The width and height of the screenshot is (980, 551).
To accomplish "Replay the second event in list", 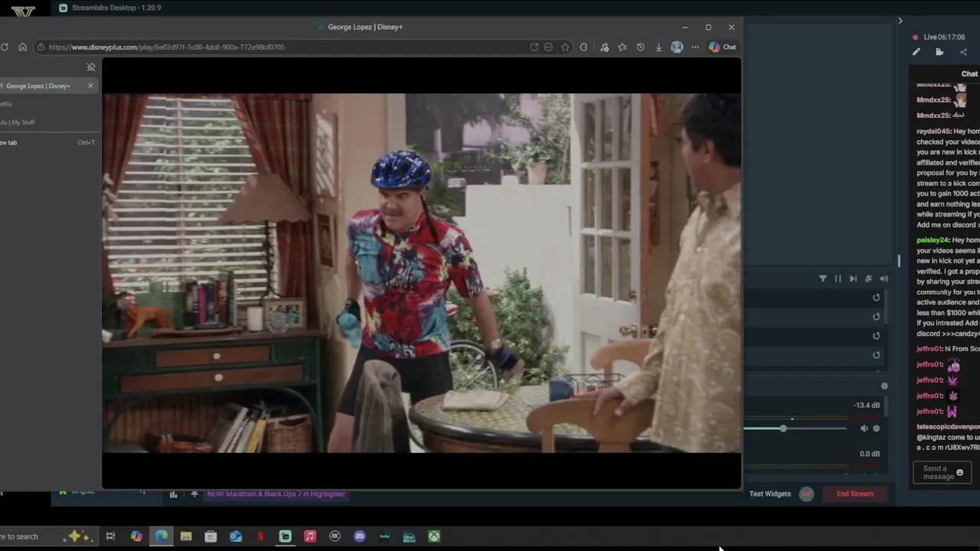I will pos(877,317).
